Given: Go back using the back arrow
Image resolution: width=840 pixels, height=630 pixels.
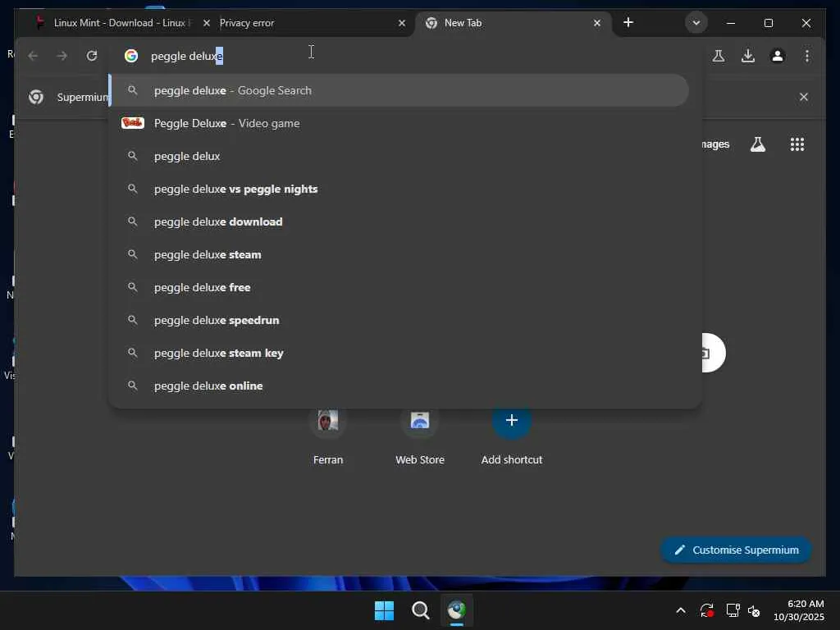Looking at the screenshot, I should coord(33,56).
